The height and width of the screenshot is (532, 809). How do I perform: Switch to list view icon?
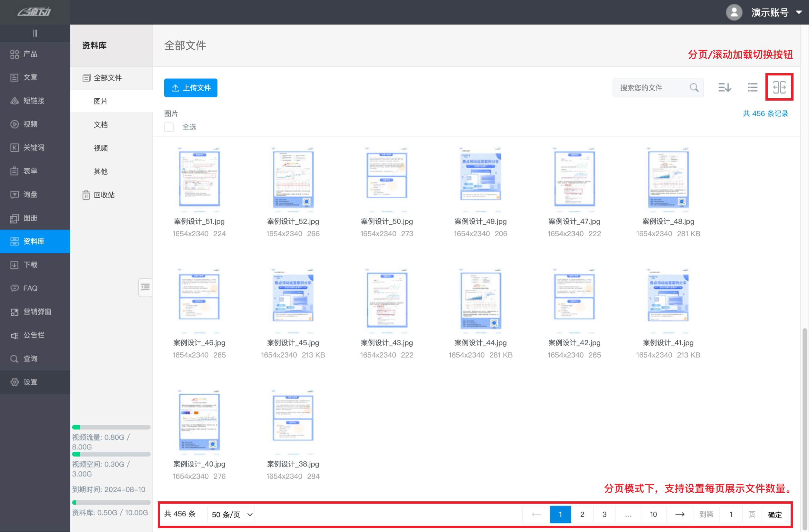tap(752, 87)
